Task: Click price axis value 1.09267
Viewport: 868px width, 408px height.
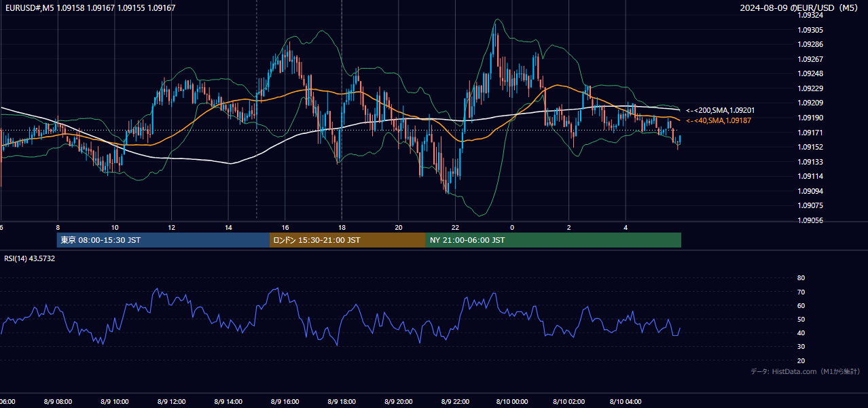Action: pos(810,59)
